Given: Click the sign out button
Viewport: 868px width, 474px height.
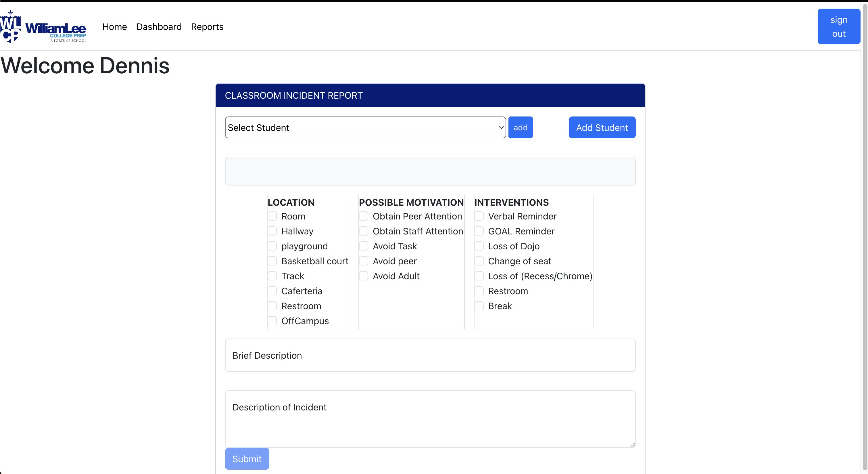Looking at the screenshot, I should (x=839, y=27).
